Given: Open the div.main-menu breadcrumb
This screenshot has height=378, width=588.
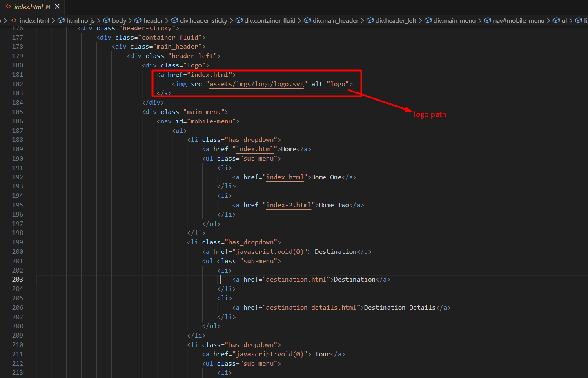Looking at the screenshot, I should [x=454, y=20].
